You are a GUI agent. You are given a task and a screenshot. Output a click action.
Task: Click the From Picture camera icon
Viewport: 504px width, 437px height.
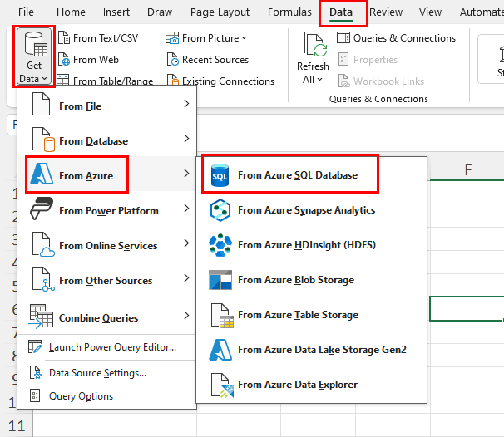pos(172,38)
